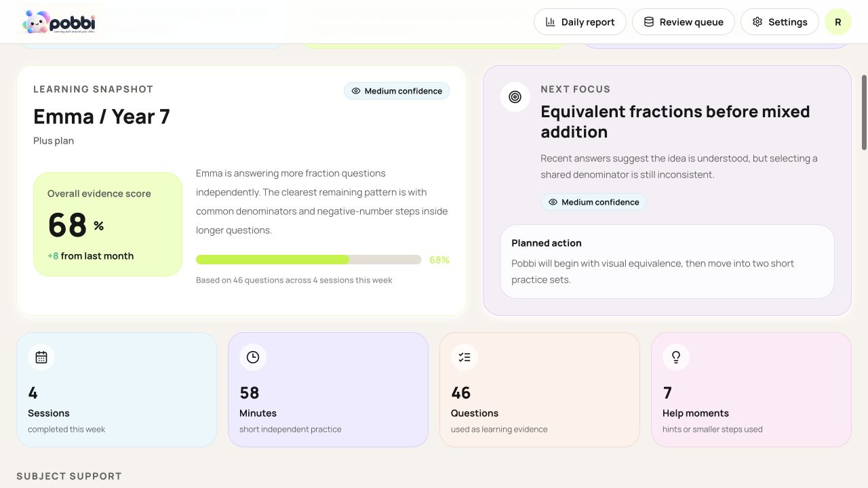Click the "Equivalent fractions before mixed addition" heading
This screenshot has width=868, height=488.
pos(675,122)
